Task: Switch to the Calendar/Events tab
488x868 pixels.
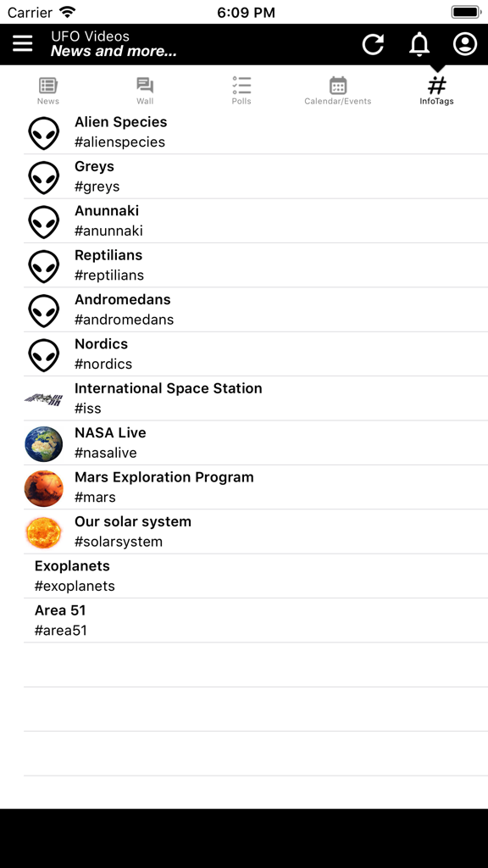Action: coord(338,88)
